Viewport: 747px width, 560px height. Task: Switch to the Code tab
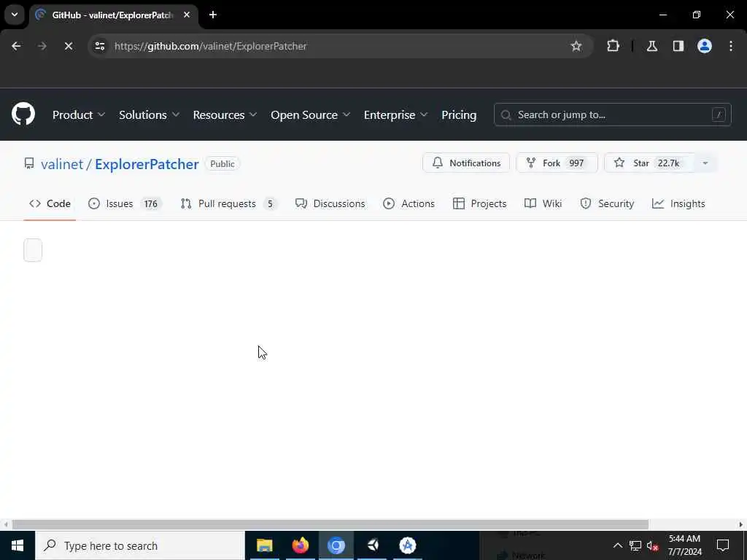50,203
